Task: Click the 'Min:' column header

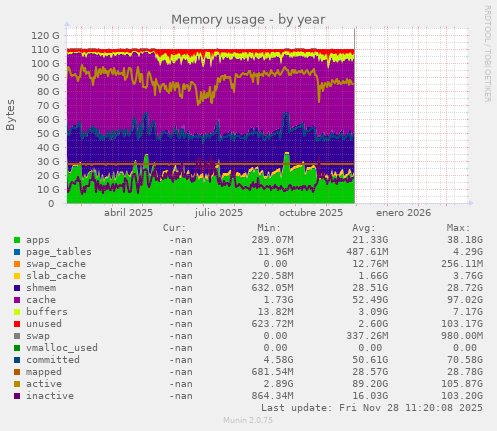Action: 269,228
